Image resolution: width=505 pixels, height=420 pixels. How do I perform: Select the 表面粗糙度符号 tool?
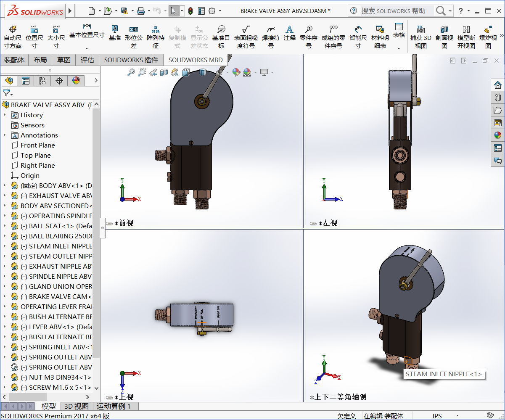pos(246,36)
